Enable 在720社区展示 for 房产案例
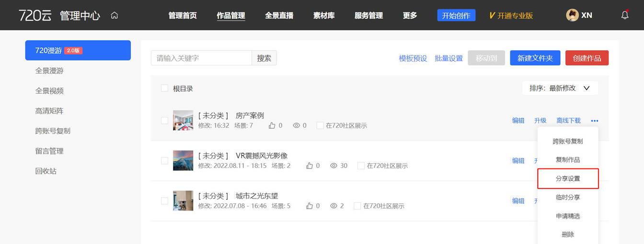Viewport: 644px width, 244px height. 320,125
